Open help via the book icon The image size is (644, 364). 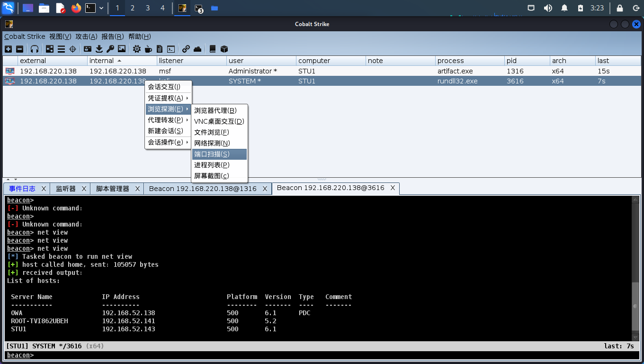tap(213, 49)
